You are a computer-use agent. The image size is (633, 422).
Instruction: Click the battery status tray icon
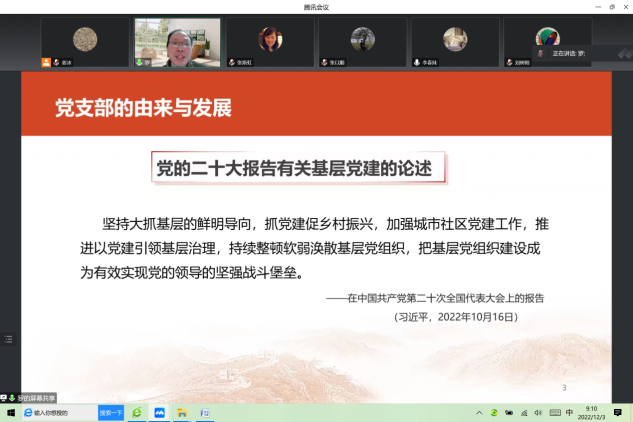click(x=508, y=412)
